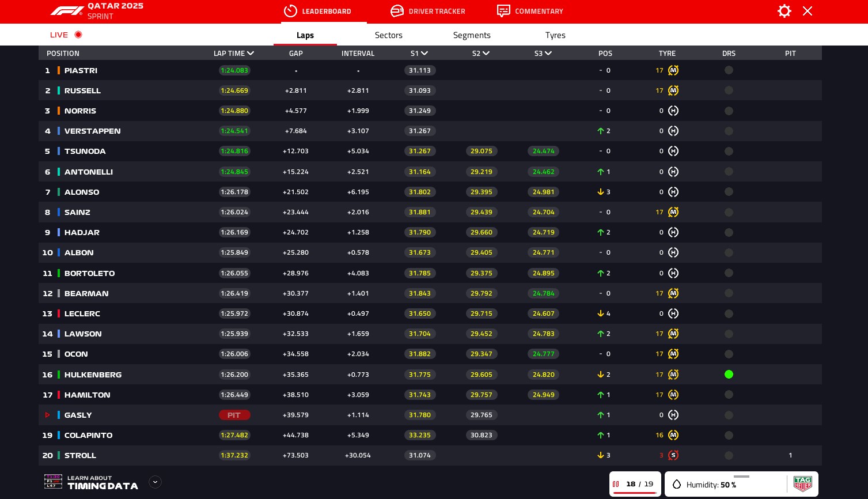Click the Commentary speech bubble icon
The image size is (868, 499).
coord(503,11)
